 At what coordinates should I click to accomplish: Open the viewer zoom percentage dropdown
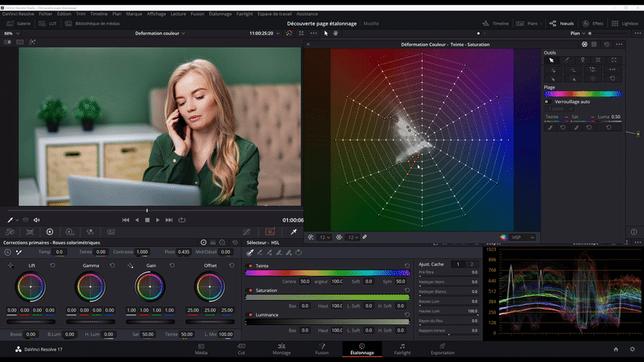pyautogui.click(x=11, y=34)
